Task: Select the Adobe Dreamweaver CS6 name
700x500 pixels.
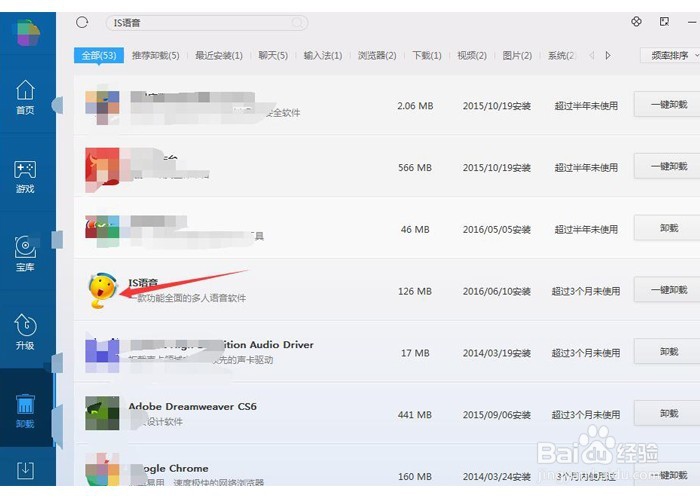Action: (x=192, y=406)
